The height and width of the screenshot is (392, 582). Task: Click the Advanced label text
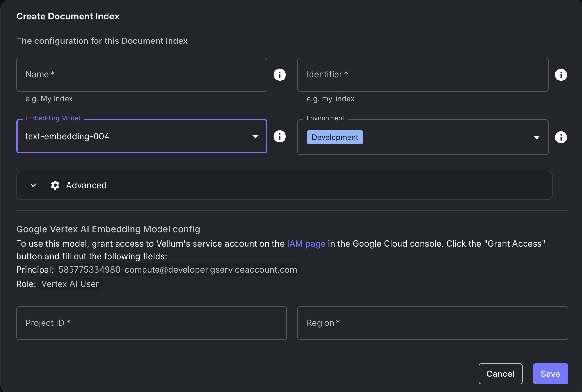[x=86, y=185]
